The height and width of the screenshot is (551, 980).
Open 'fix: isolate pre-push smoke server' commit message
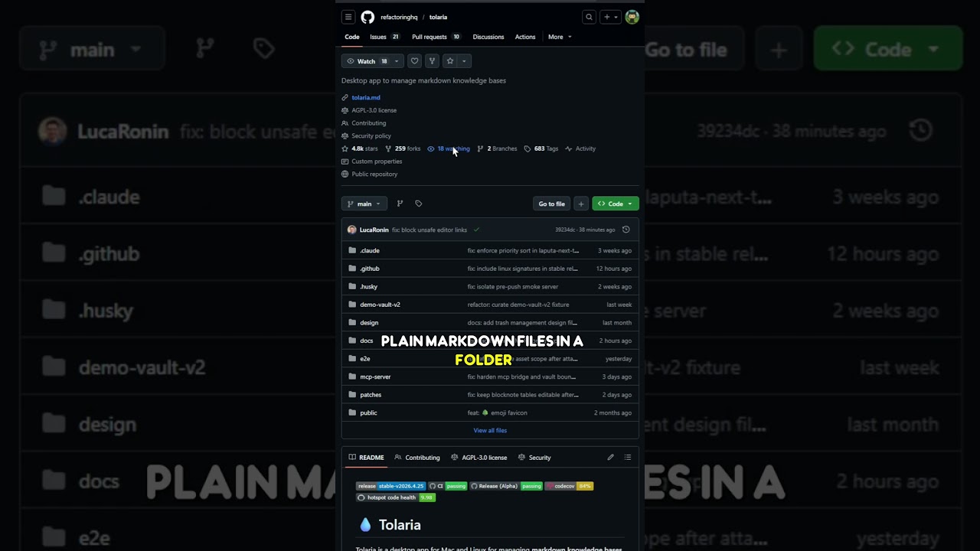(513, 287)
